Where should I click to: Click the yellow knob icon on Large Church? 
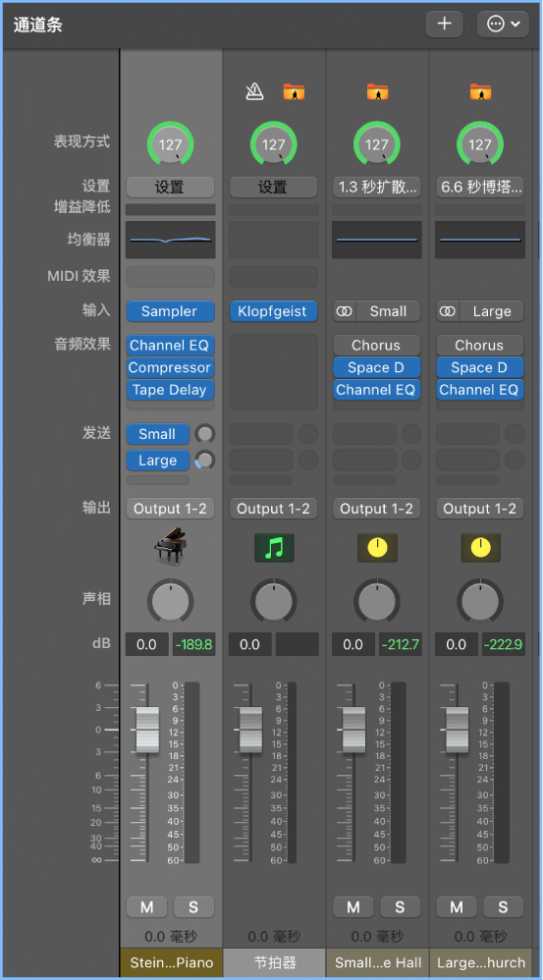point(480,548)
